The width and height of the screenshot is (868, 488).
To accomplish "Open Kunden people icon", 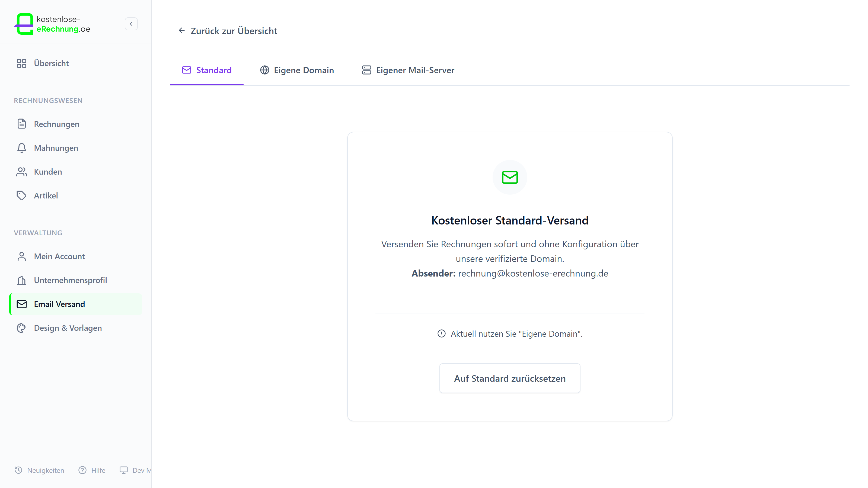I will coord(22,172).
